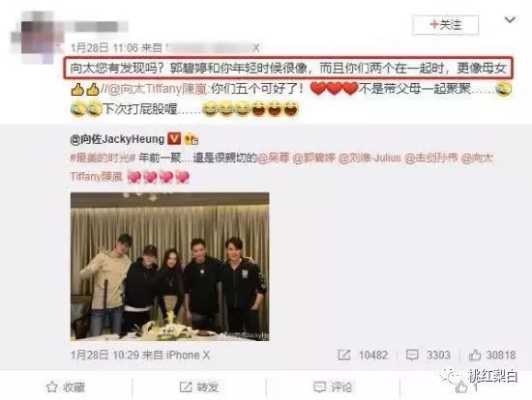Click the +关注 follow button

[x=446, y=25]
